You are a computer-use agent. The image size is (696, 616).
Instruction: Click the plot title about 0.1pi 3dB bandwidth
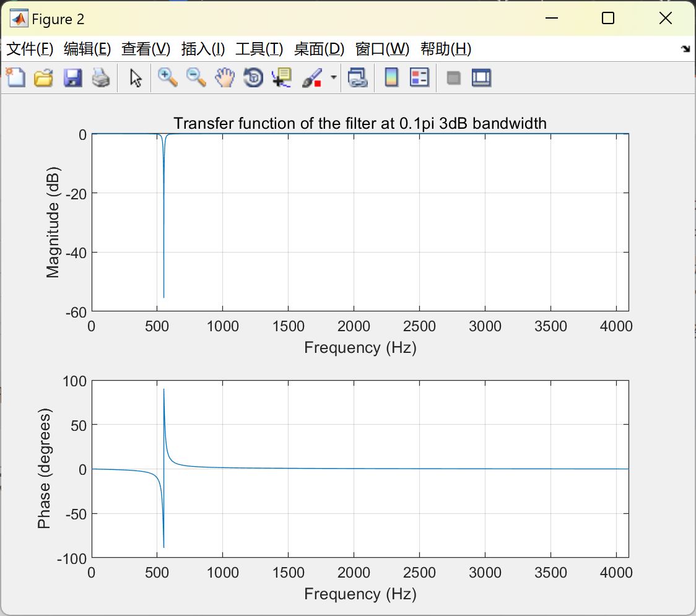(360, 123)
